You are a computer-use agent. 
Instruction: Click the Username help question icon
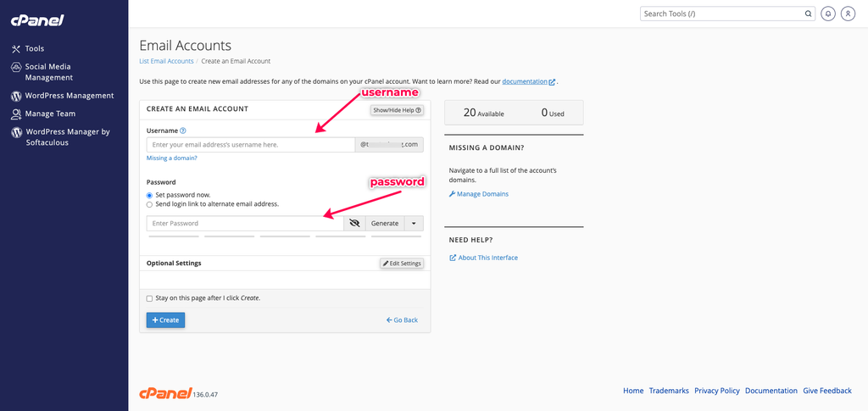(x=183, y=131)
